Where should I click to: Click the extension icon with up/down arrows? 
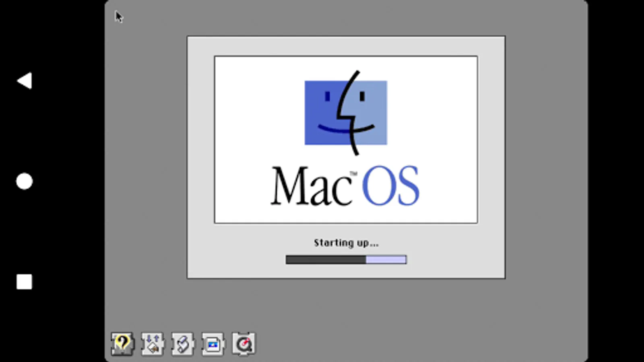(153, 344)
